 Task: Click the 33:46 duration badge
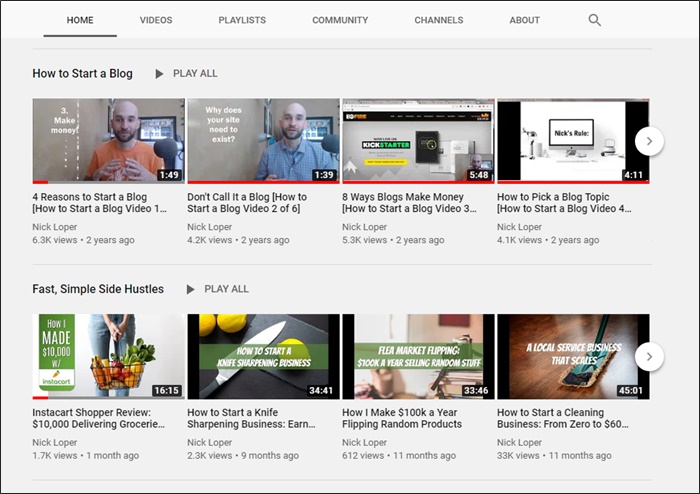[x=476, y=390]
